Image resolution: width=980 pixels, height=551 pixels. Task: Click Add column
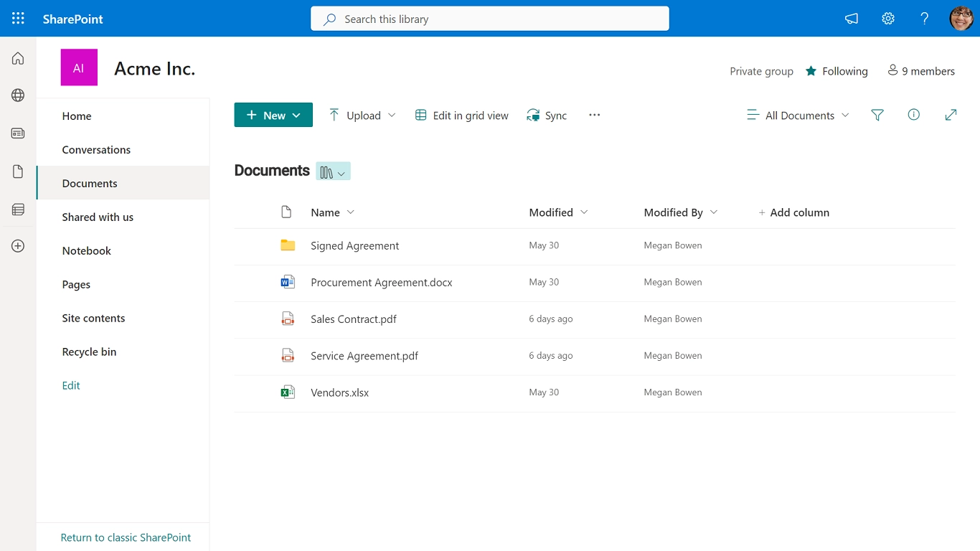[793, 212]
